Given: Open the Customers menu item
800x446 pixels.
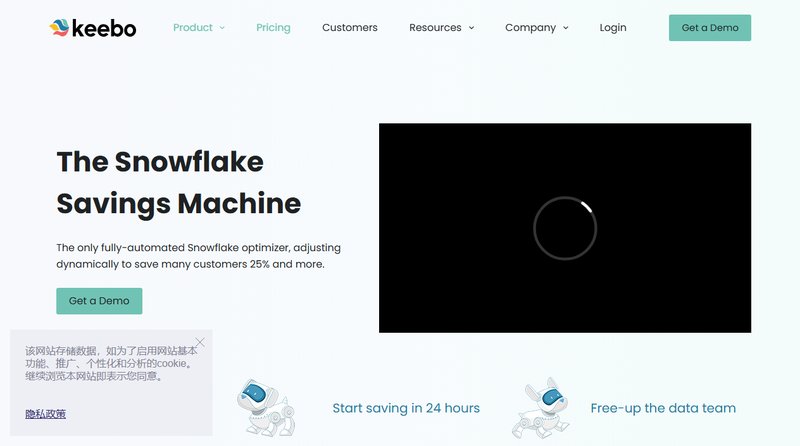Looking at the screenshot, I should [350, 28].
